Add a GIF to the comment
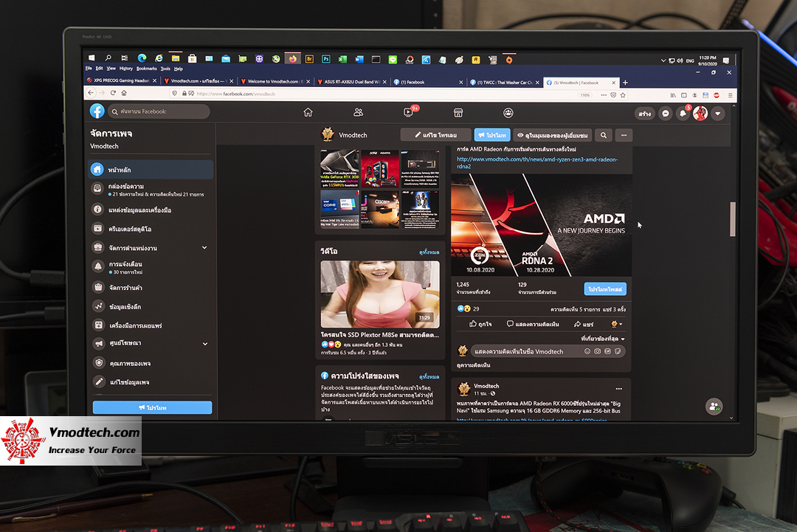The height and width of the screenshot is (532, 797). [607, 351]
